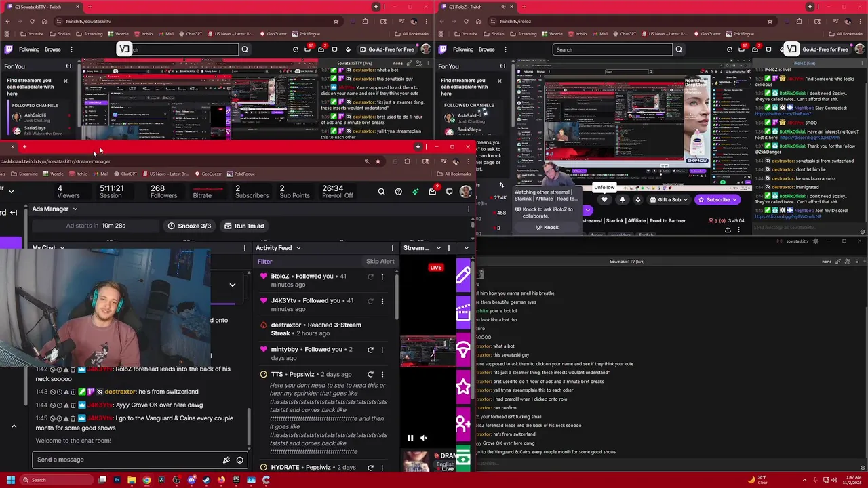Open Following in the SowataskiTTV window
The width and height of the screenshot is (868, 488).
[x=29, y=49]
